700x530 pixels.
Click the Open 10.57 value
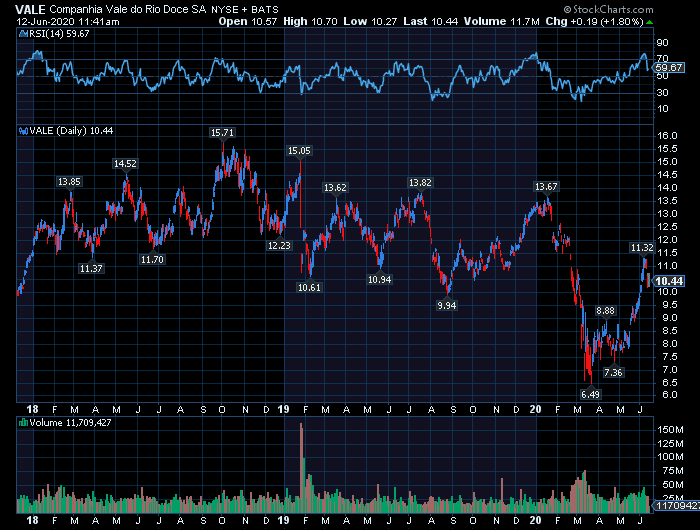tap(248, 21)
